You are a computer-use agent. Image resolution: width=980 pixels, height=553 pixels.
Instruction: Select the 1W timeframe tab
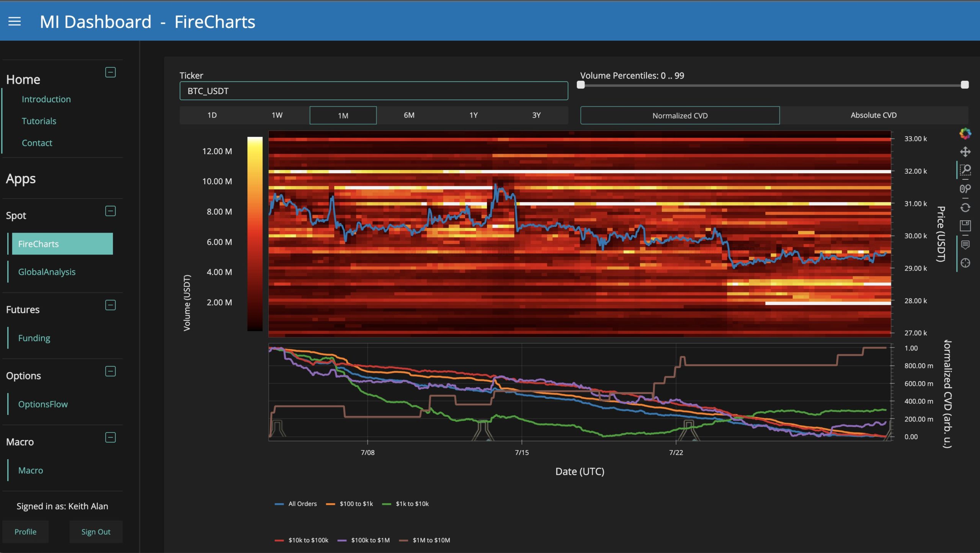coord(277,115)
